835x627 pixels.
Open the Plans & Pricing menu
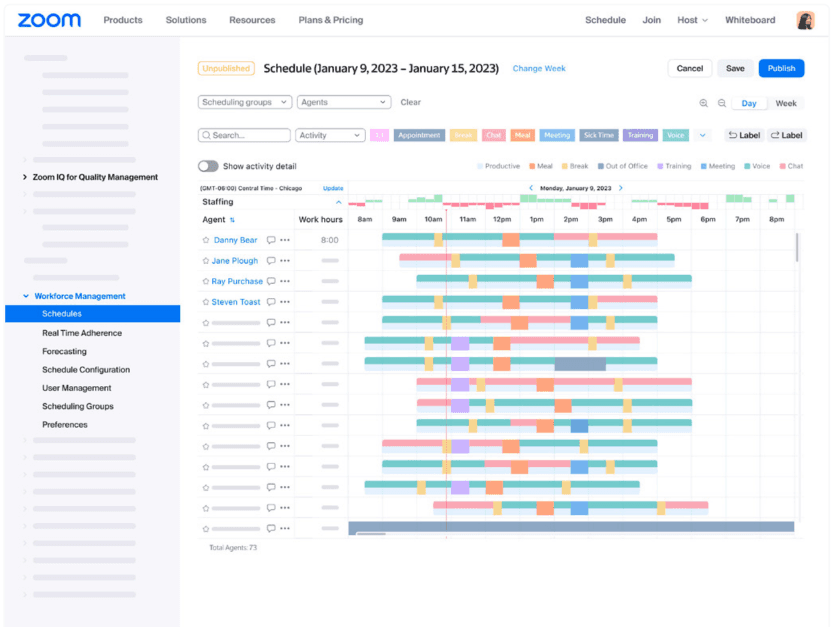point(331,20)
